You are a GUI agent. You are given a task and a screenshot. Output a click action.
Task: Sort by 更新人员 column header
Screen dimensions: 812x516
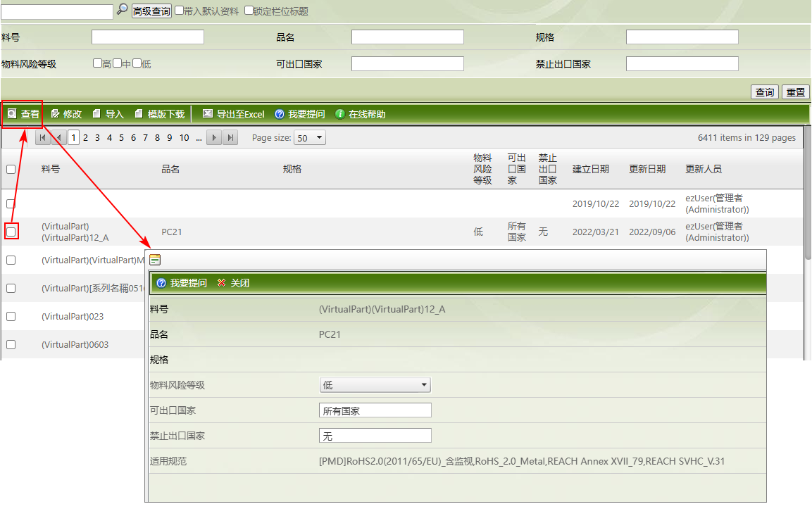coord(704,169)
